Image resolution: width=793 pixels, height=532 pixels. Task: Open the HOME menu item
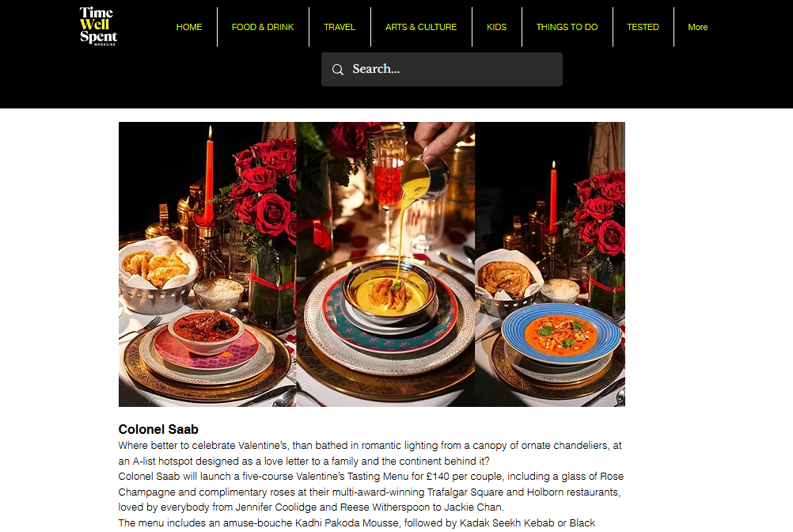coord(188,27)
